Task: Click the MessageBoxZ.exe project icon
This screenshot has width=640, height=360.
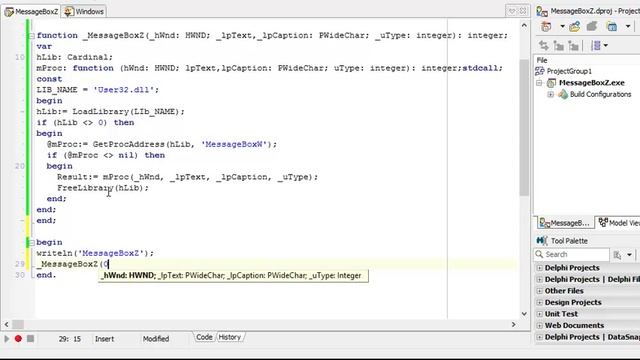Action: (551, 83)
